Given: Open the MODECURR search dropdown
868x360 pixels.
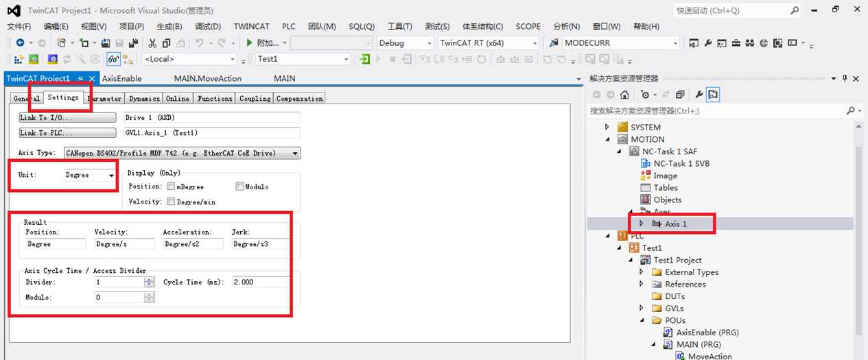Looking at the screenshot, I should click(675, 43).
